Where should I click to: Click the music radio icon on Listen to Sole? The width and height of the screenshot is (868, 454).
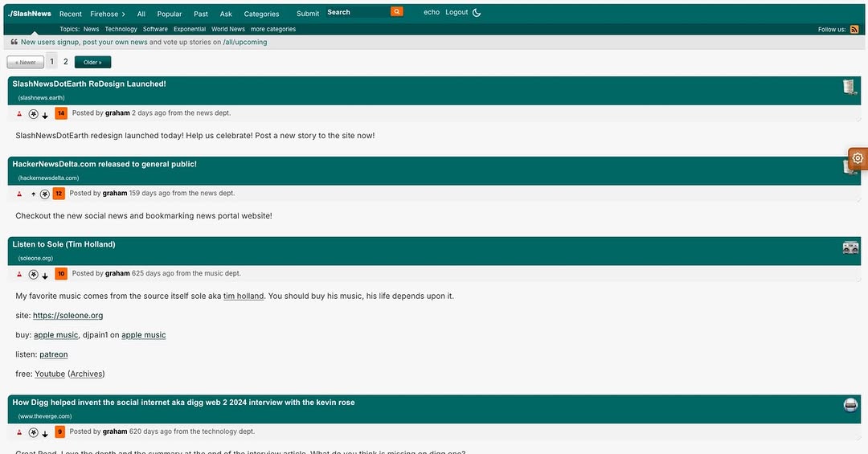(850, 247)
